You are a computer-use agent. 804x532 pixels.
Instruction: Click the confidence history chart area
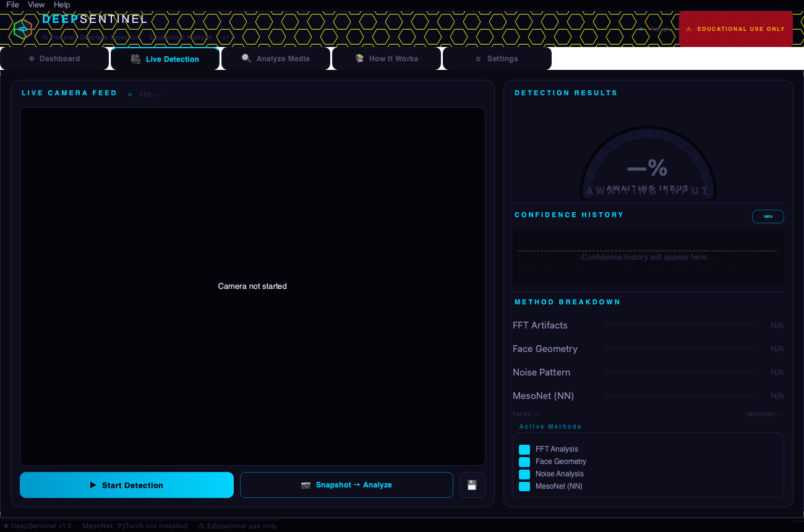[648, 257]
